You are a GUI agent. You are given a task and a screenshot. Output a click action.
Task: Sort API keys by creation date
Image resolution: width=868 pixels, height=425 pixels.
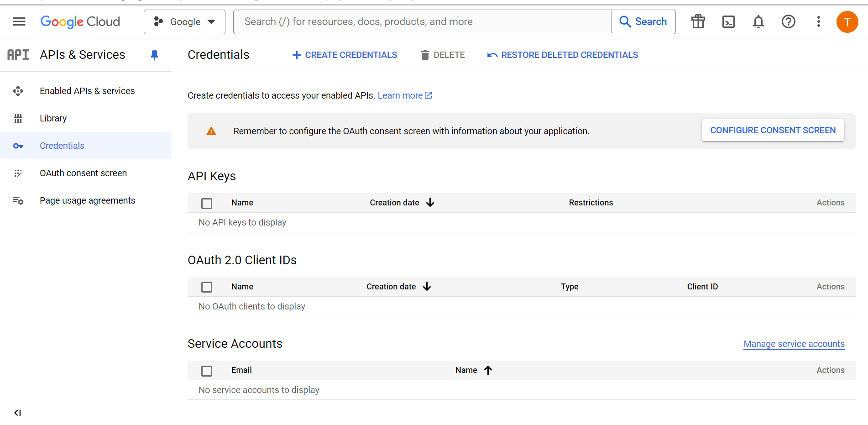click(402, 202)
